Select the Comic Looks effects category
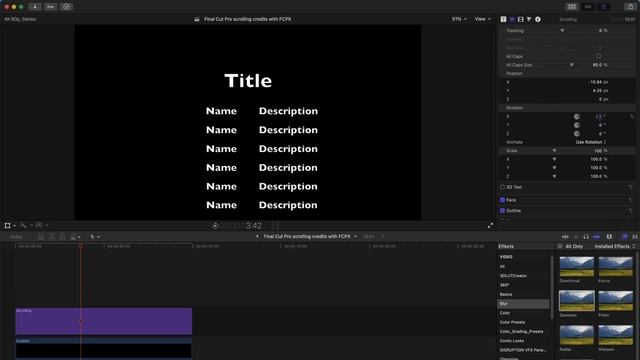The image size is (640, 360). [x=511, y=341]
